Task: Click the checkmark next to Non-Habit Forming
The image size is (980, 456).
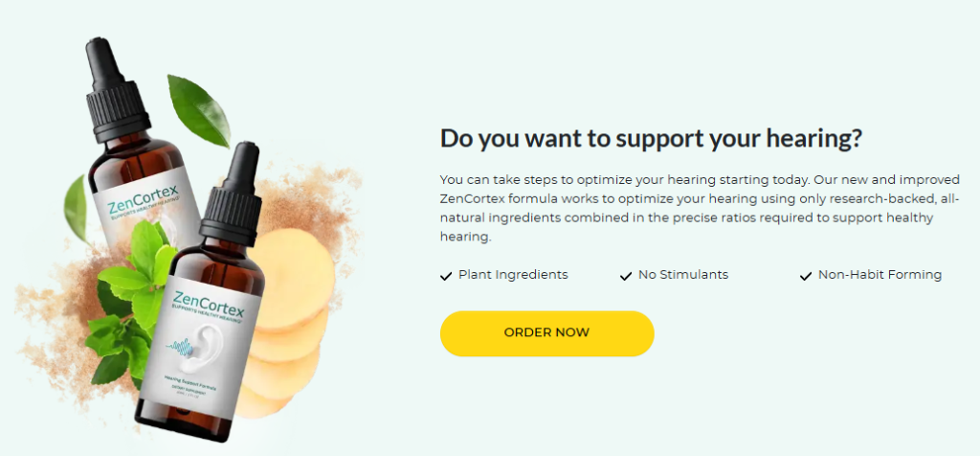Action: (x=806, y=276)
